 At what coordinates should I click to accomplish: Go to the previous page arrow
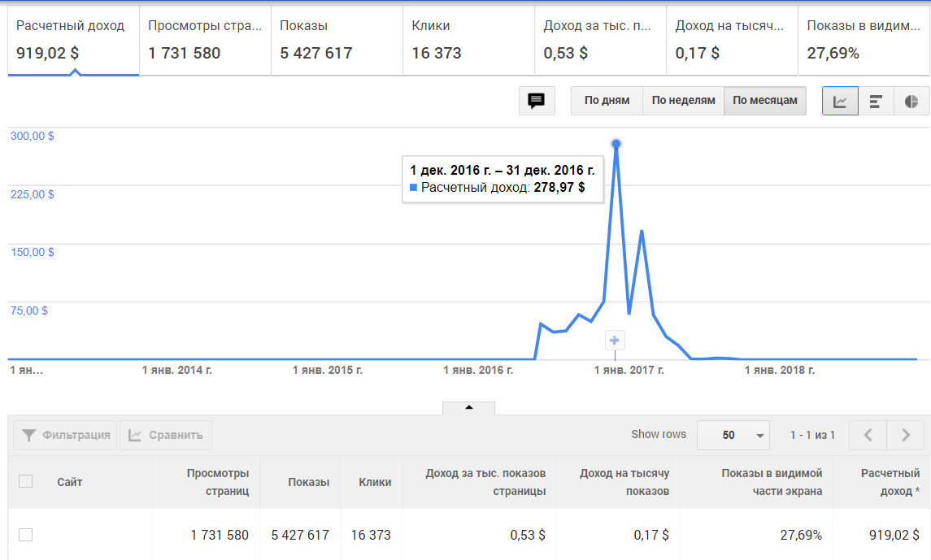point(868,435)
